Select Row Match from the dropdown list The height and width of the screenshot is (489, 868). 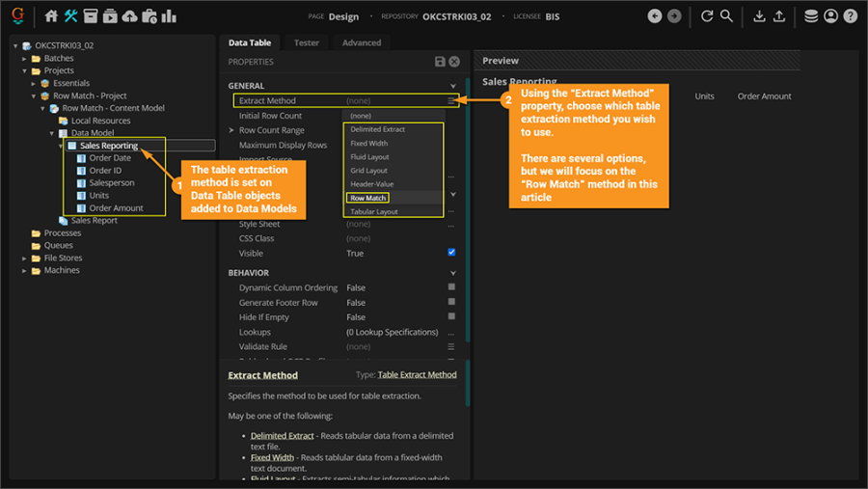tap(368, 198)
